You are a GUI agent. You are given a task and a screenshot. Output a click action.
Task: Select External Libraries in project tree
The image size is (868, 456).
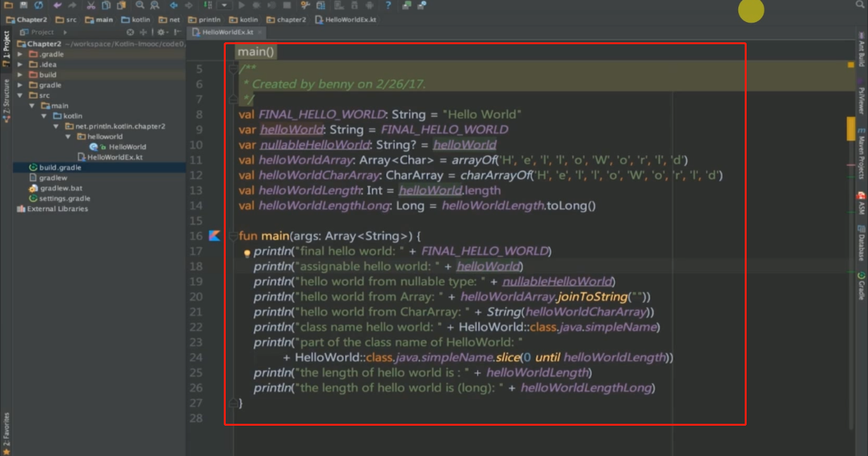click(52, 208)
